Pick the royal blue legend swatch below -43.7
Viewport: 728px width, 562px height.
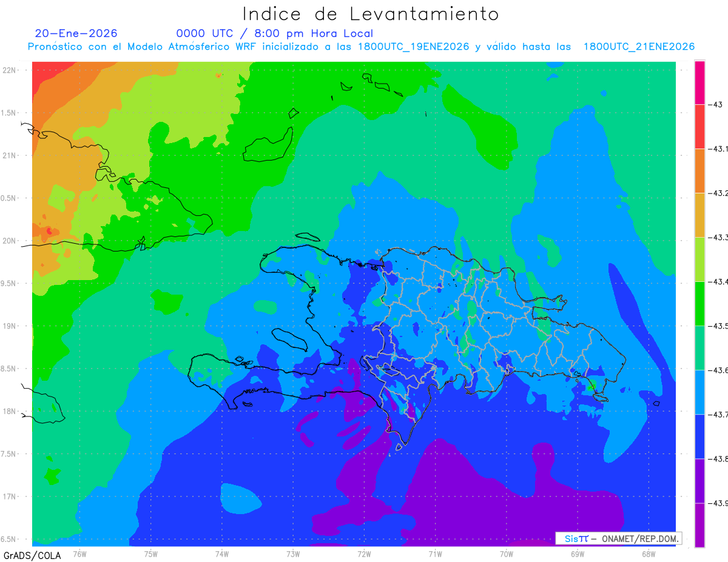[x=699, y=436]
